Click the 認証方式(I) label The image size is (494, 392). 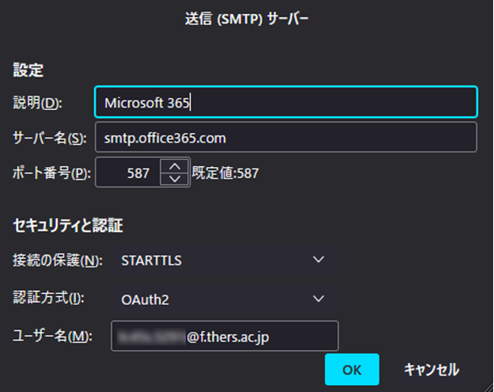(x=49, y=298)
